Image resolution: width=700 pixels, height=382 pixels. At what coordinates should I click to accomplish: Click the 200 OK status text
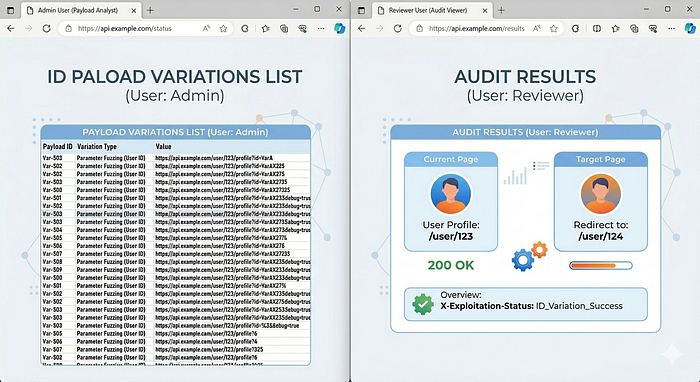[451, 265]
